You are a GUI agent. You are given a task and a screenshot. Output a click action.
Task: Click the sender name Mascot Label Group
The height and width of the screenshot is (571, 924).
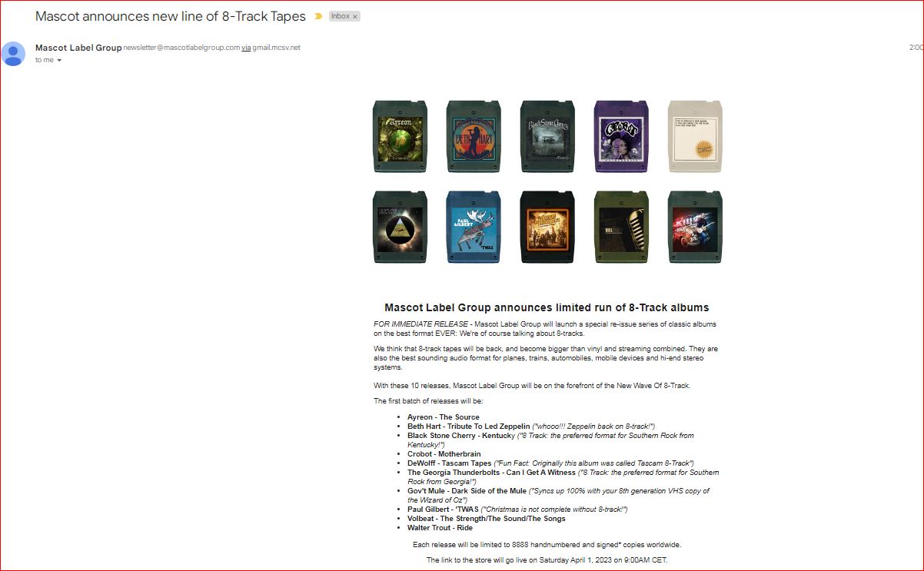[x=78, y=48]
